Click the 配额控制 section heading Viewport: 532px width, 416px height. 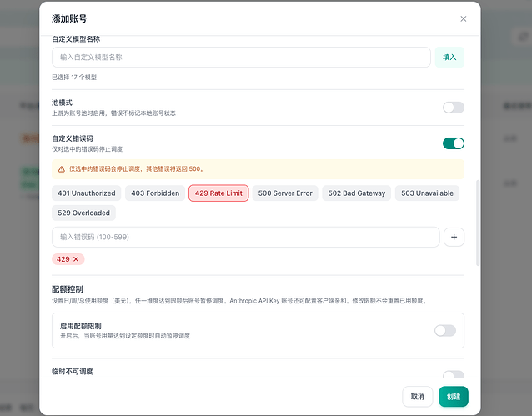[68, 289]
